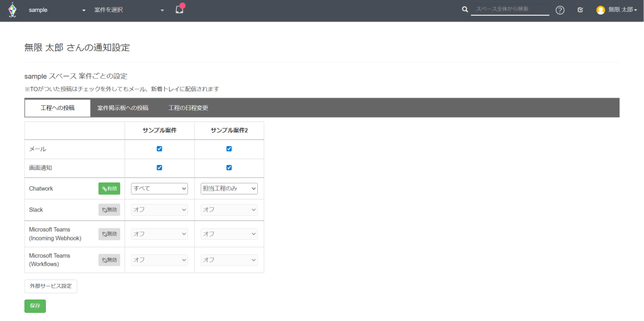Switch to 案件掲示板への投稿 tab
Image resolution: width=644 pixels, height=321 pixels.
123,108
